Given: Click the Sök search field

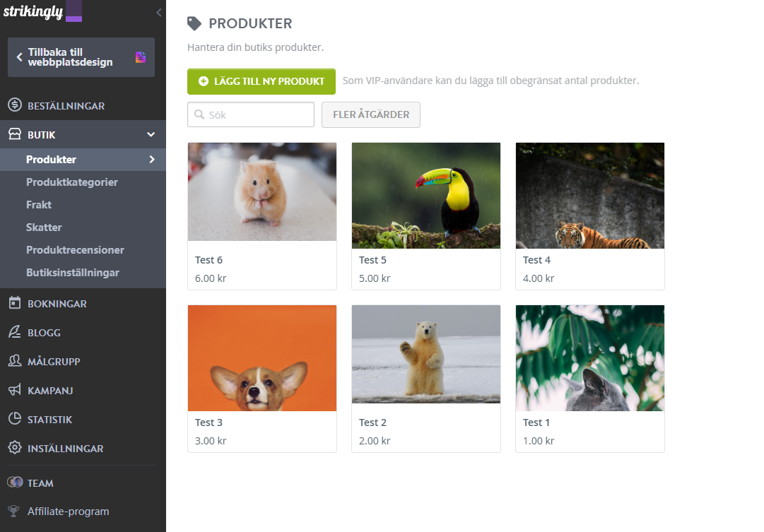Looking at the screenshot, I should pos(251,114).
